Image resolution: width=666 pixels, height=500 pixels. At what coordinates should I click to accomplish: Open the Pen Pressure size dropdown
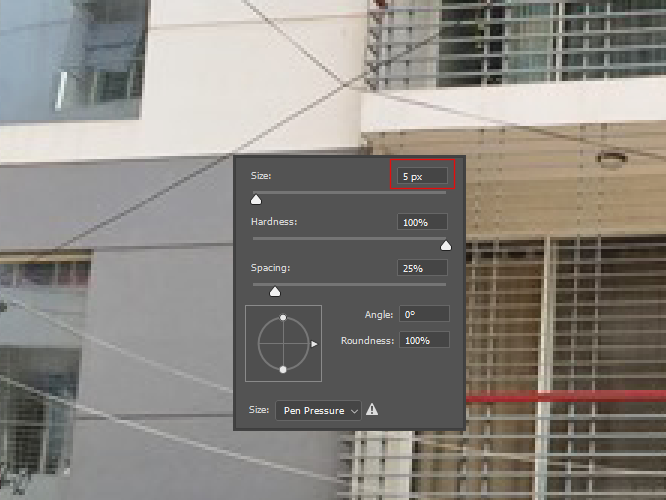click(318, 410)
